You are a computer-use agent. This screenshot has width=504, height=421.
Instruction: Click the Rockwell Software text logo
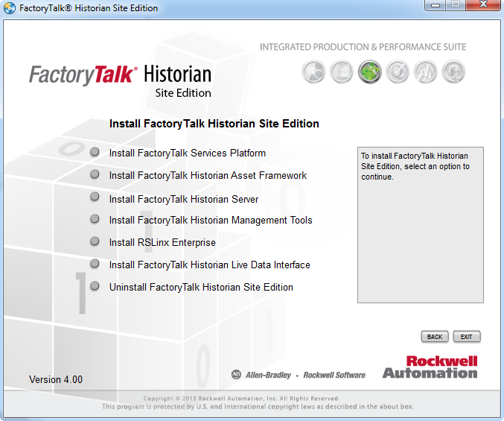coord(334,375)
